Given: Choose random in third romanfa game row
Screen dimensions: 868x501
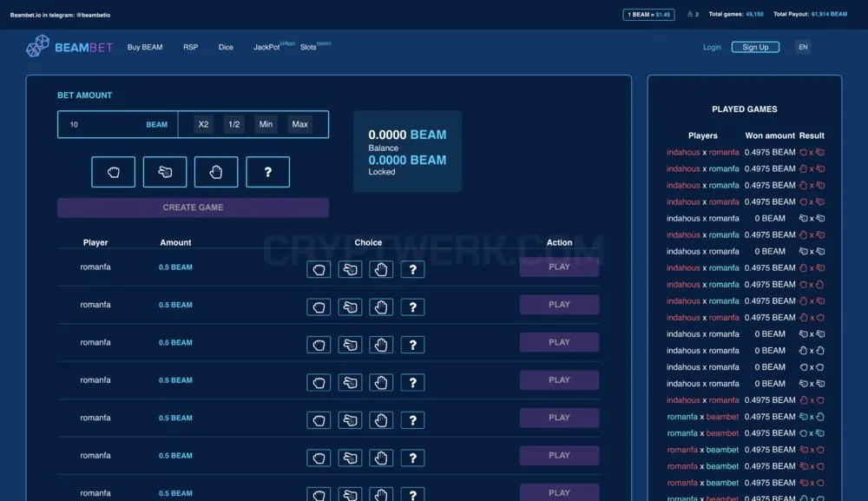Looking at the screenshot, I should click(412, 345).
